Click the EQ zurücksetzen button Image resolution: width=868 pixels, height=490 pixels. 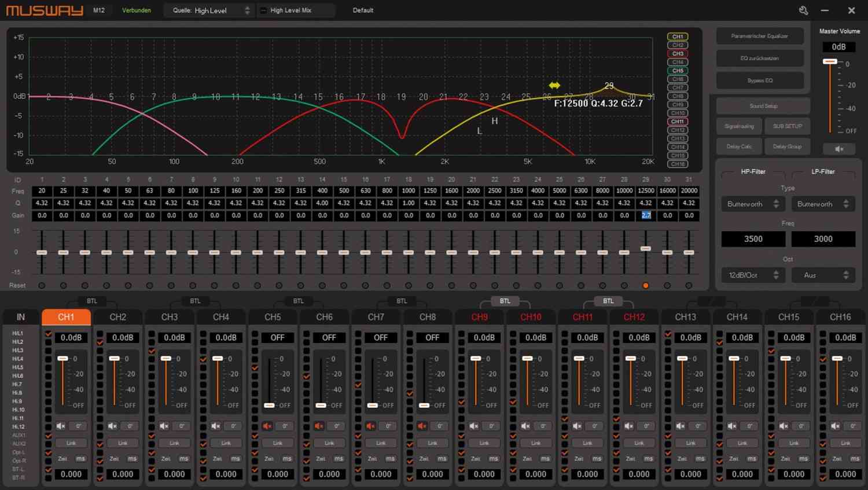tap(760, 58)
